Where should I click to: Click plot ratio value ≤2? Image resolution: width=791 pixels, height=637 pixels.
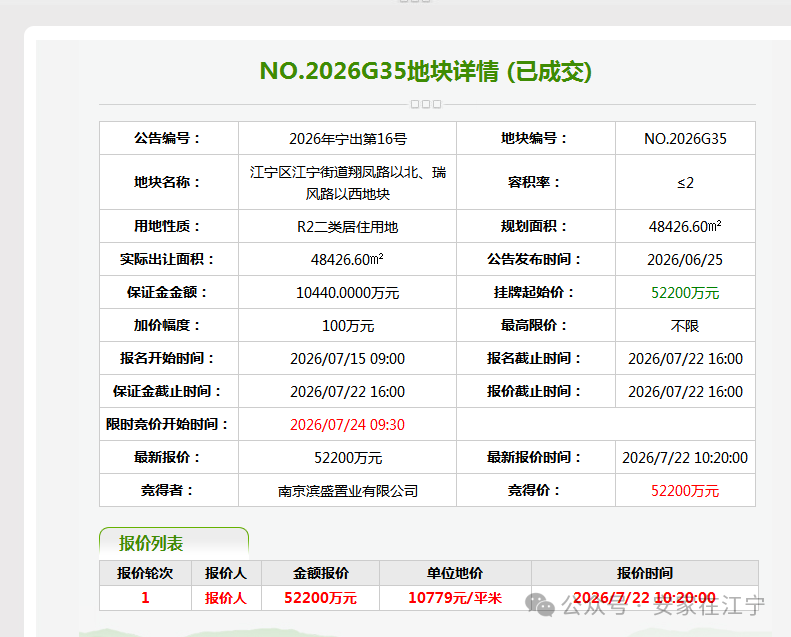pyautogui.click(x=685, y=183)
